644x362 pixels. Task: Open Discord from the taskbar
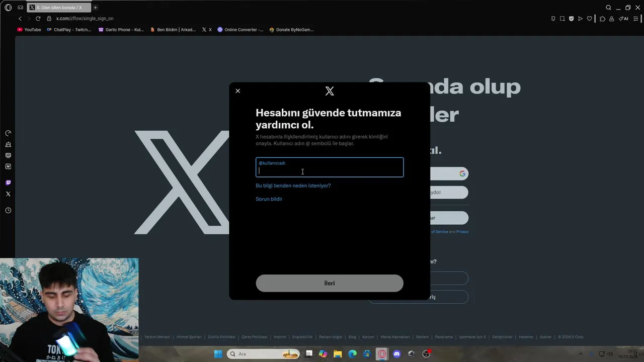(397, 354)
